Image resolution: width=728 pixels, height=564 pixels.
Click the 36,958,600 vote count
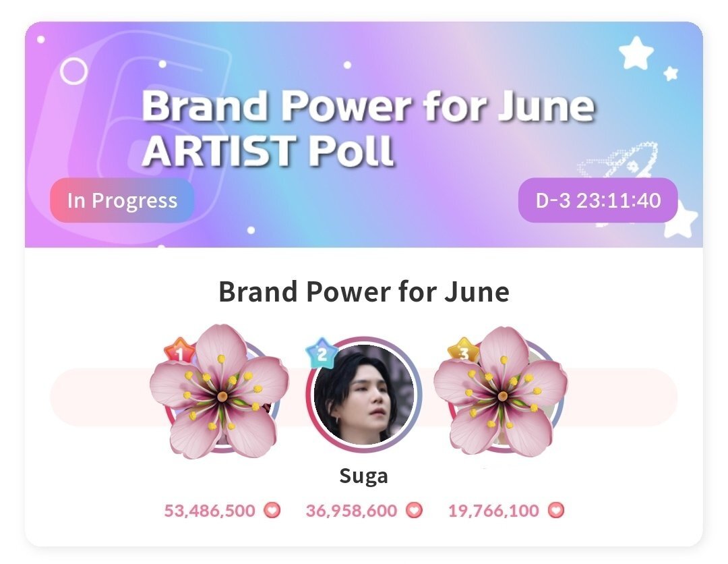pos(351,511)
